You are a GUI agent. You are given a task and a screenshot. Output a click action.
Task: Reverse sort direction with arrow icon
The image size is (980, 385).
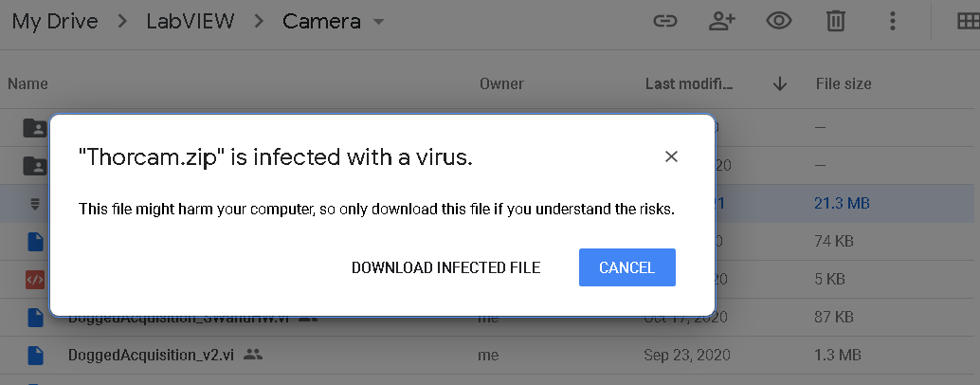(780, 83)
